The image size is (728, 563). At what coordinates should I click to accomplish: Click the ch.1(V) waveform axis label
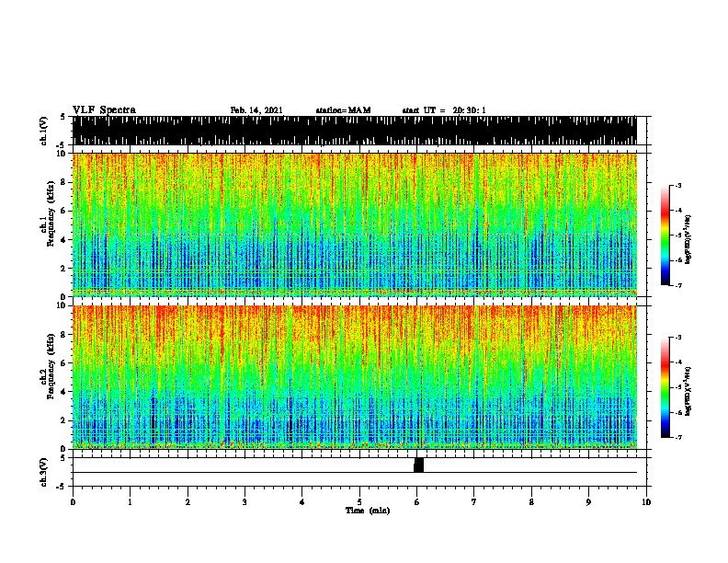point(43,131)
